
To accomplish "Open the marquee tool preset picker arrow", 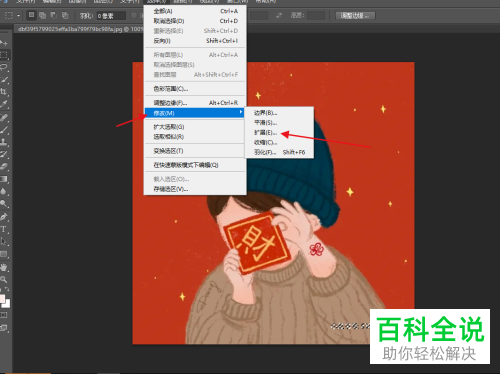I will [18, 15].
